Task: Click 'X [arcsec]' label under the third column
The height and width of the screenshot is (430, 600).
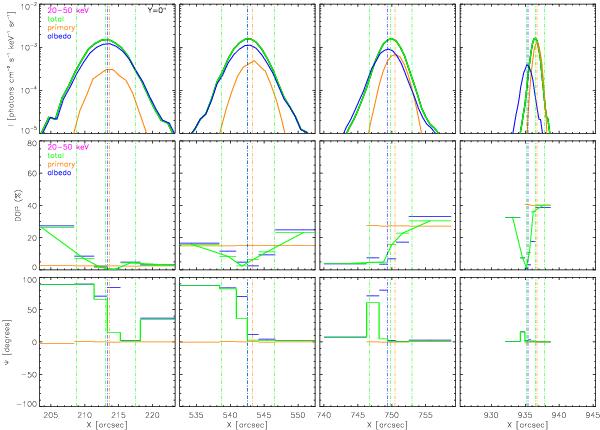Action: pyautogui.click(x=387, y=424)
